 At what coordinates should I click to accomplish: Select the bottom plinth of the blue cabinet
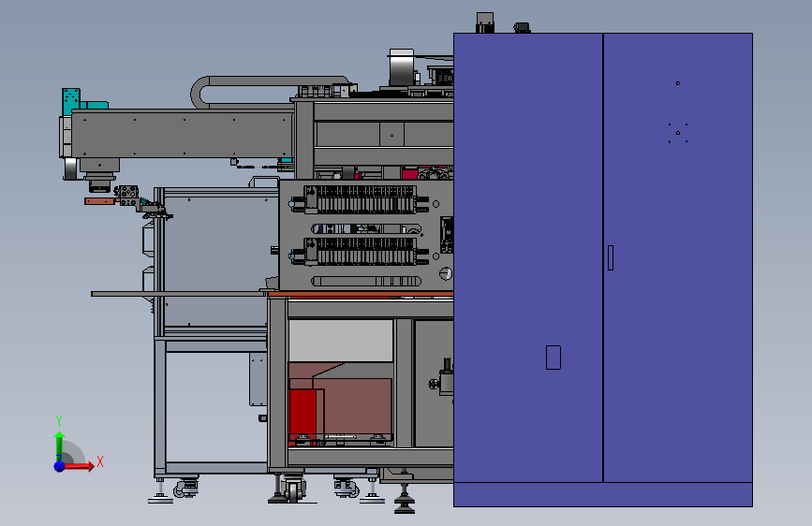[x=603, y=494]
